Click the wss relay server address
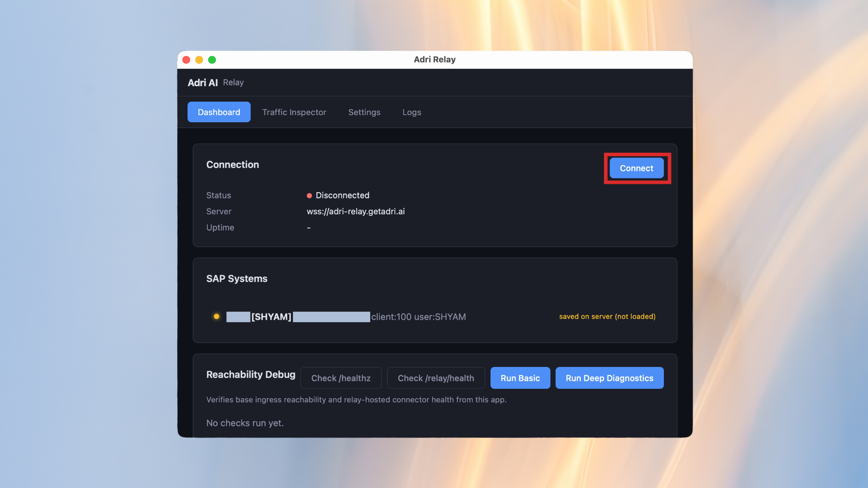This screenshot has height=488, width=868. coord(356,211)
